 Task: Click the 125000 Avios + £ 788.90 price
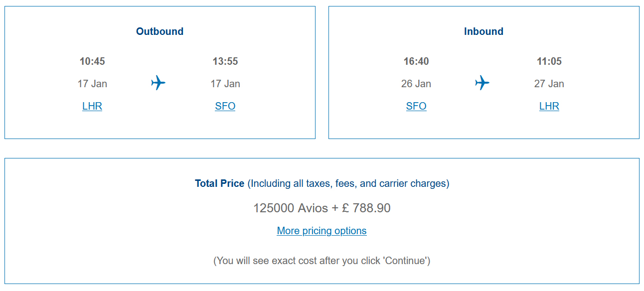[x=322, y=208]
